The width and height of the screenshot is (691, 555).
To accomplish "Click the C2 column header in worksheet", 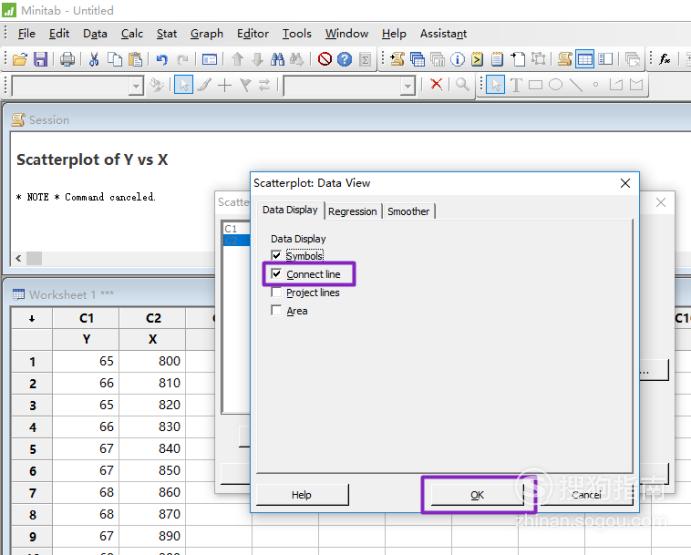I will 152,318.
